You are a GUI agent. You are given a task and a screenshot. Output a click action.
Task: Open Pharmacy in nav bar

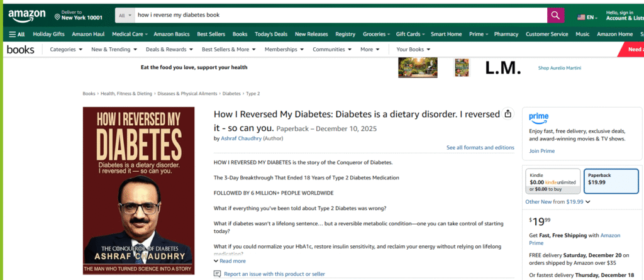506,34
